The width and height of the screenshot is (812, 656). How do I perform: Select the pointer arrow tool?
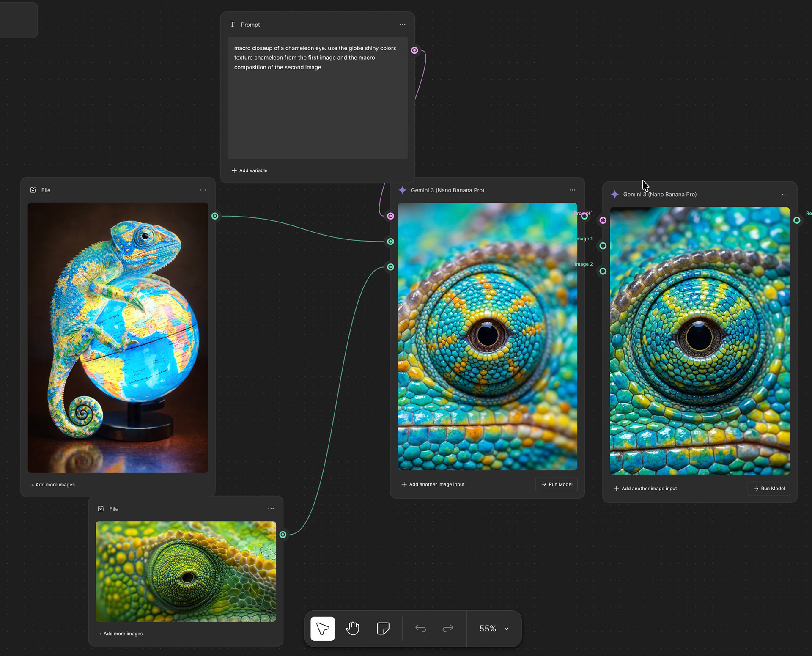point(323,629)
